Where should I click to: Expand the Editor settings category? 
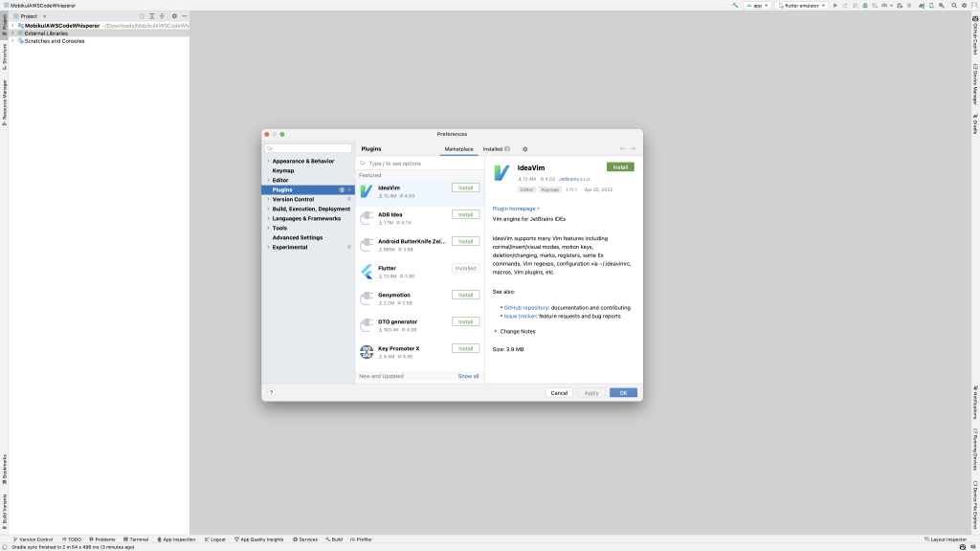269,181
